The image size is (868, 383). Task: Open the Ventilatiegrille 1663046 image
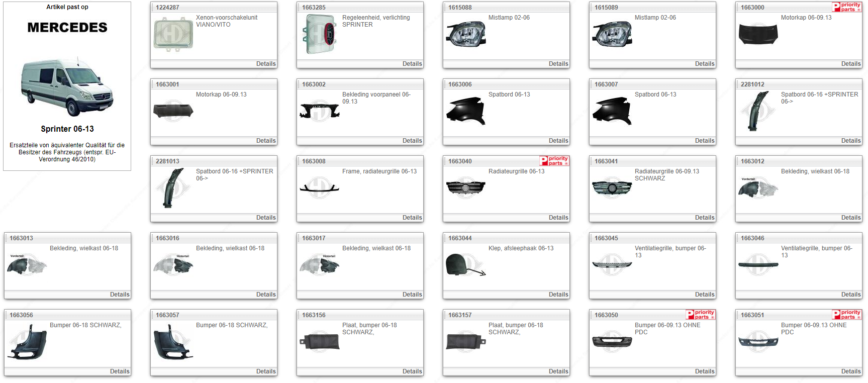point(758,265)
